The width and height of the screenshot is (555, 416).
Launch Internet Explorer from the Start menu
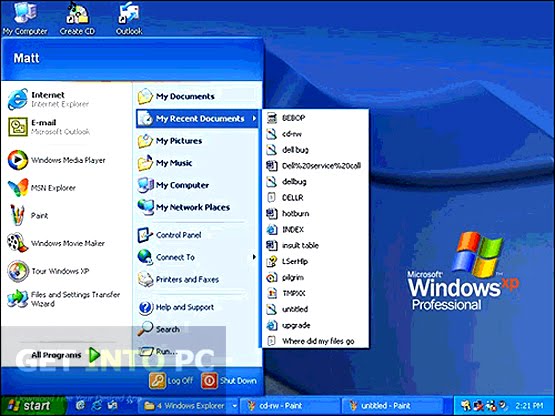pos(48,99)
